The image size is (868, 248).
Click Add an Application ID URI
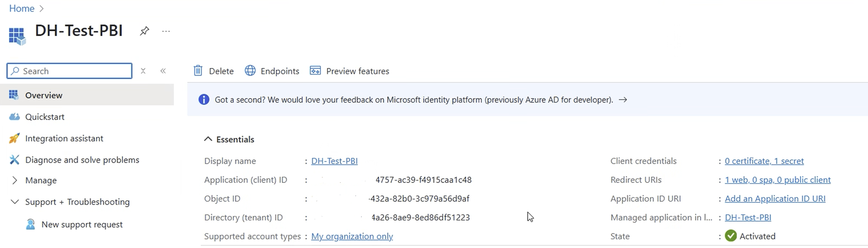[775, 199]
